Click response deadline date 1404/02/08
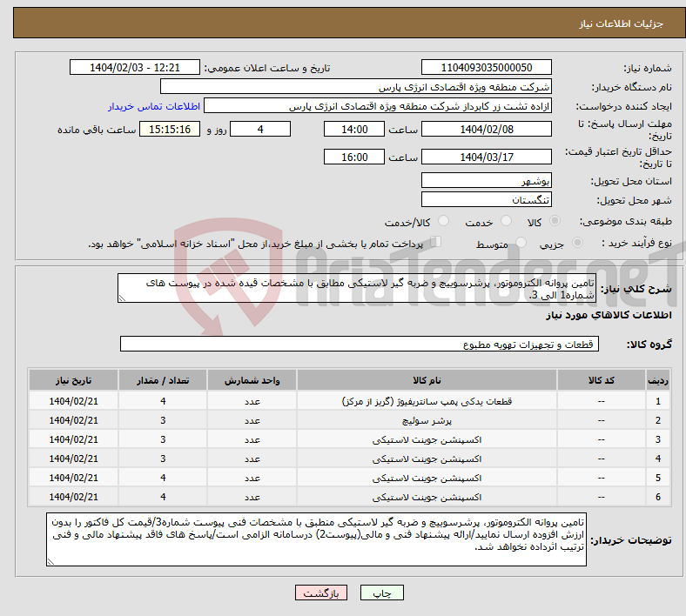 tap(486, 130)
